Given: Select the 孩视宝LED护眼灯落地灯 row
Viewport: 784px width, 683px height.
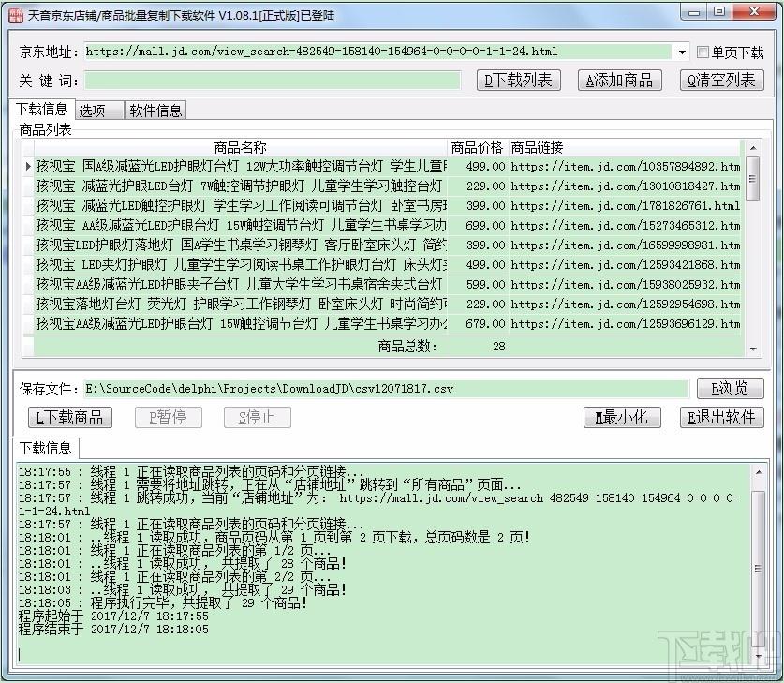Looking at the screenshot, I should tap(382, 245).
